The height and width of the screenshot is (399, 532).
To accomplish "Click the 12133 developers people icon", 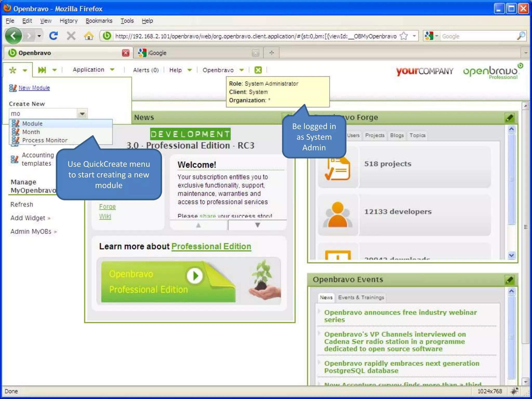I will pos(337,215).
